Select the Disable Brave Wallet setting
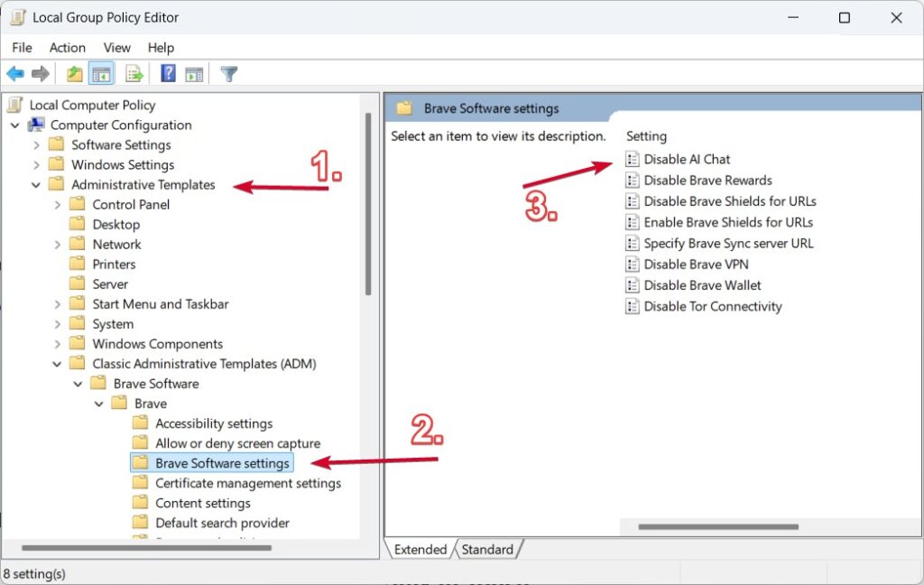Image resolution: width=924 pixels, height=585 pixels. click(702, 285)
